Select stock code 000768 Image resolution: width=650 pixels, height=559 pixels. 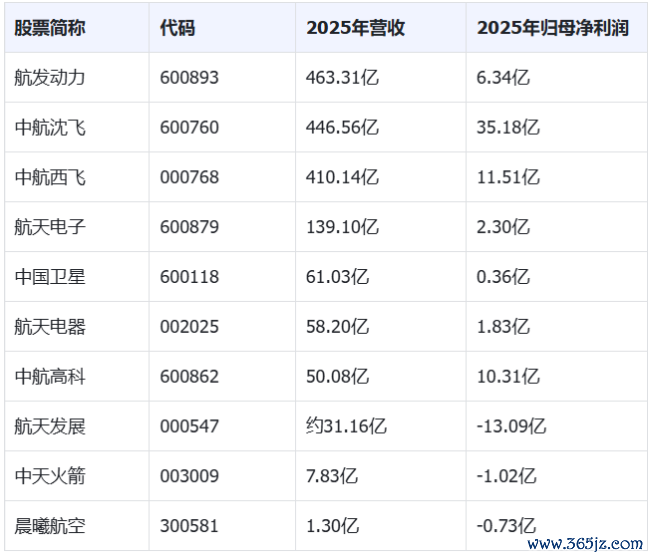coord(189,177)
